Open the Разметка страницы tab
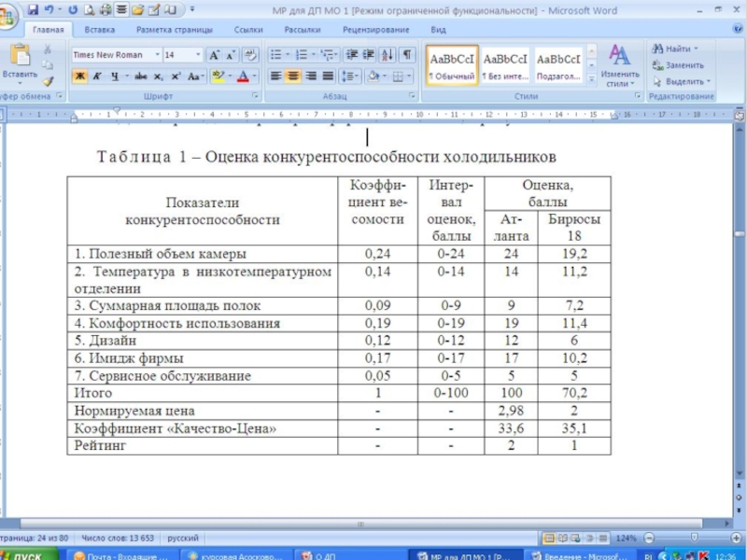747x560 pixels. click(x=173, y=30)
